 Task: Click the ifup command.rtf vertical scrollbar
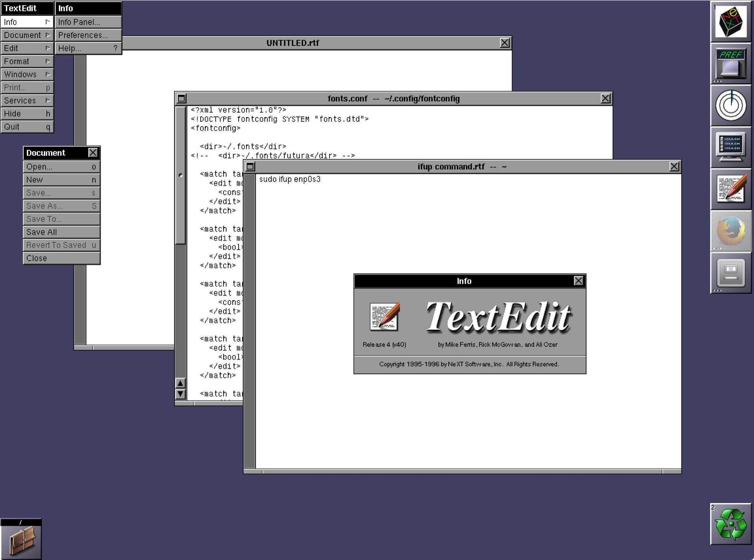click(x=250, y=321)
